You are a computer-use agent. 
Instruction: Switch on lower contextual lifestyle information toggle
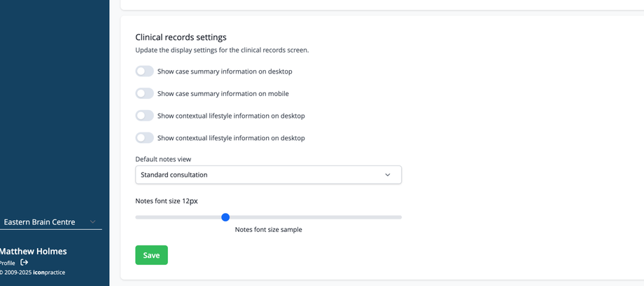[x=144, y=138]
